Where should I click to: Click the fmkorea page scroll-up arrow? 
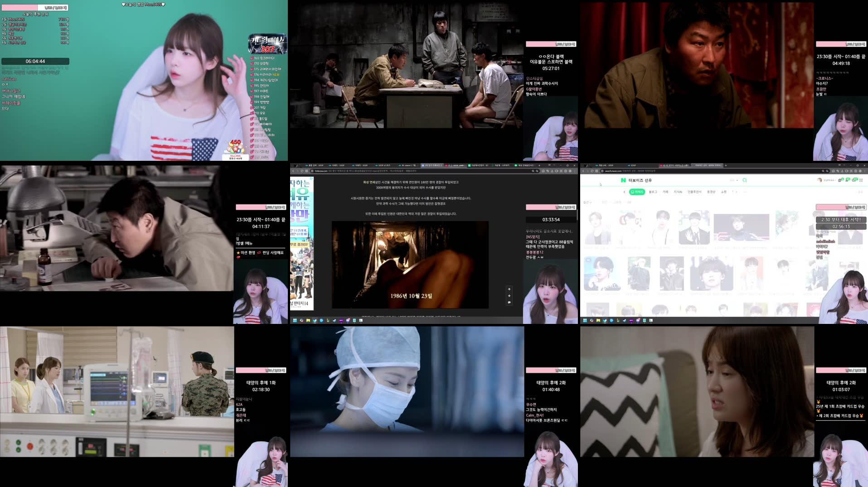509,289
